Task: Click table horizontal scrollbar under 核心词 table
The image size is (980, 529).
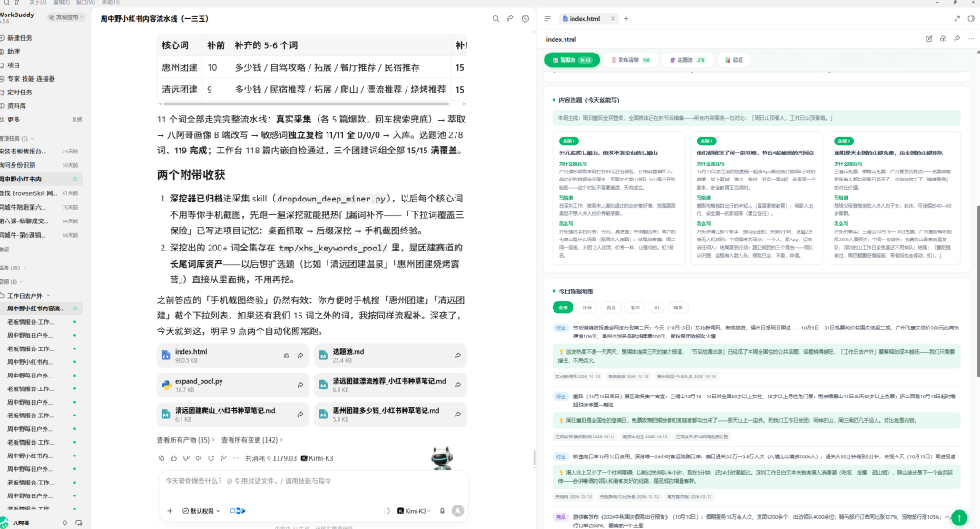Action: coord(305,103)
